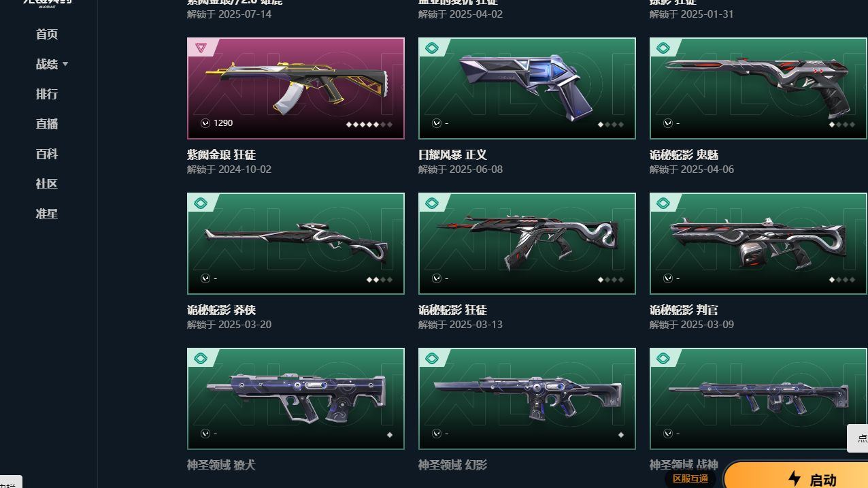Click the tier badge on 诡秘蛇影 莽侠 card

(x=201, y=203)
